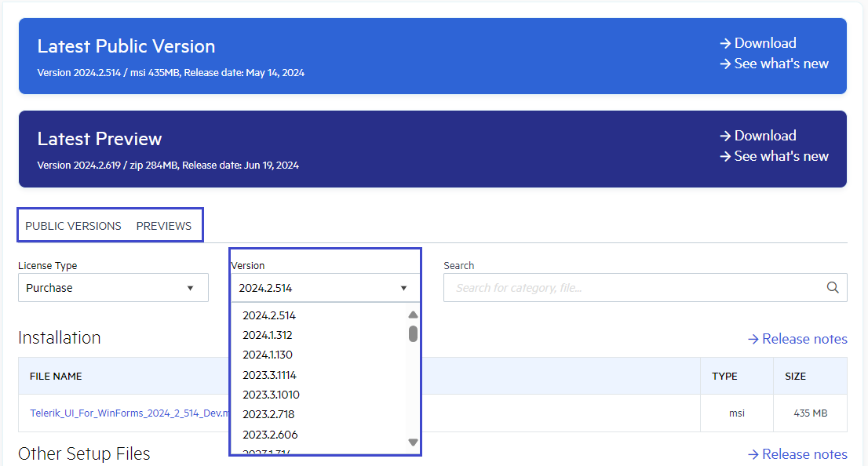Select the PUBLIC VERSIONS tab
The height and width of the screenshot is (466, 868).
72,225
